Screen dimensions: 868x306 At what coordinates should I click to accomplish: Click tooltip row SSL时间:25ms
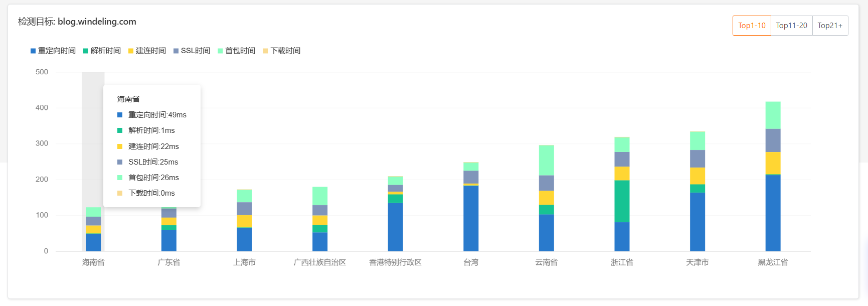[148, 162]
